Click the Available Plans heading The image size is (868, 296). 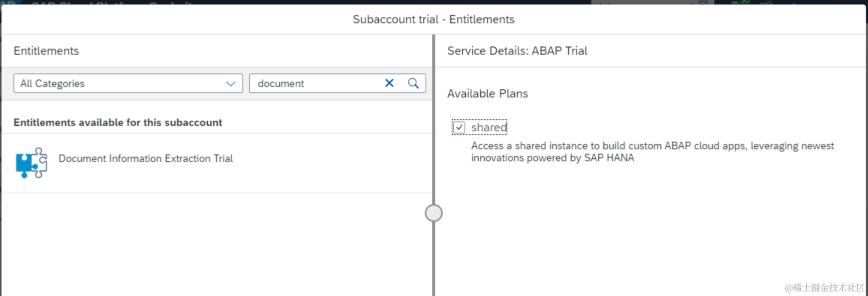[487, 93]
